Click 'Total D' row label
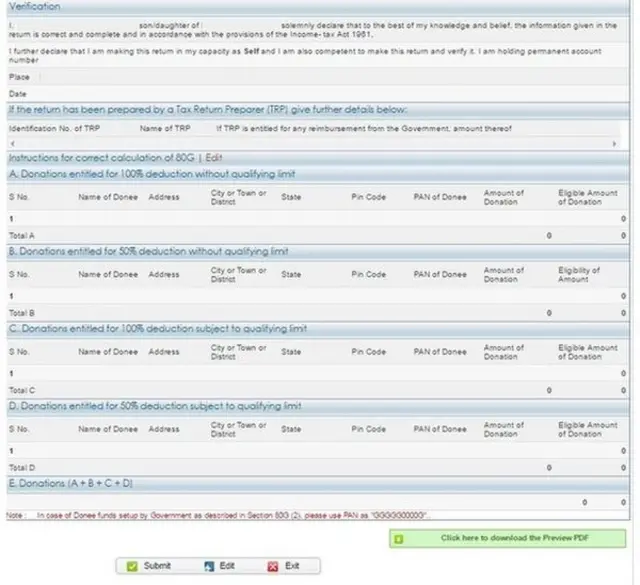Screen dimensions: 640x585 click(22, 468)
